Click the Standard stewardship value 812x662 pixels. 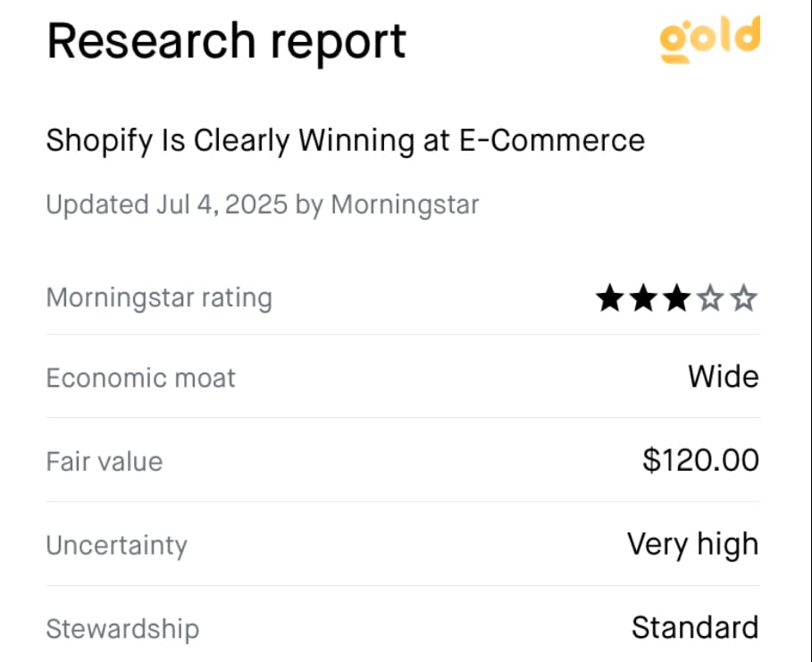click(x=696, y=627)
